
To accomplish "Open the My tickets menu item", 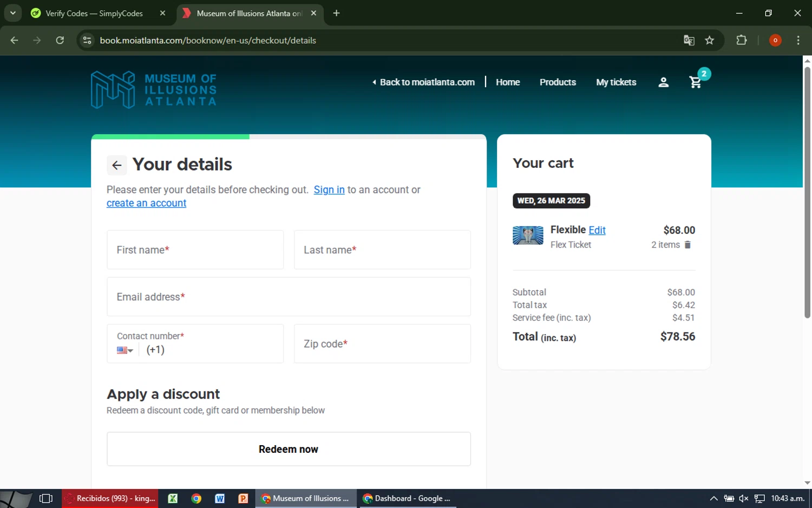I will click(x=616, y=82).
